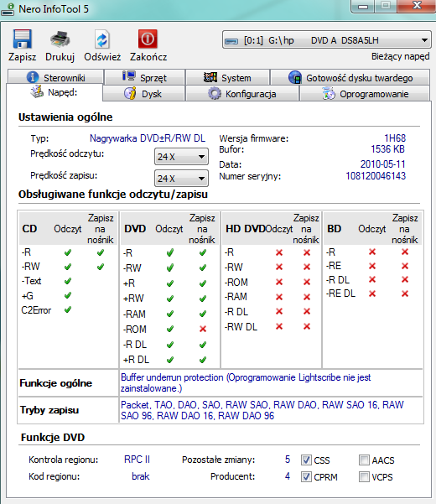Click the green check for CD-R read
Screen dimensions: 436x504
tap(68, 252)
